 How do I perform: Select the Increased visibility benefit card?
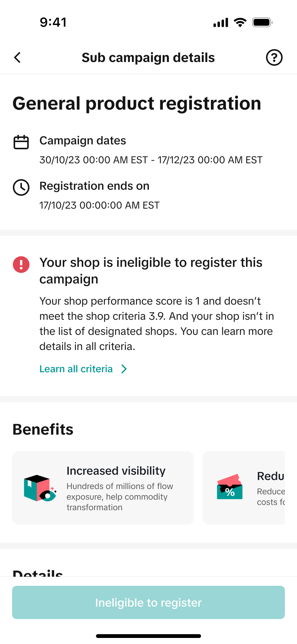[x=103, y=488]
